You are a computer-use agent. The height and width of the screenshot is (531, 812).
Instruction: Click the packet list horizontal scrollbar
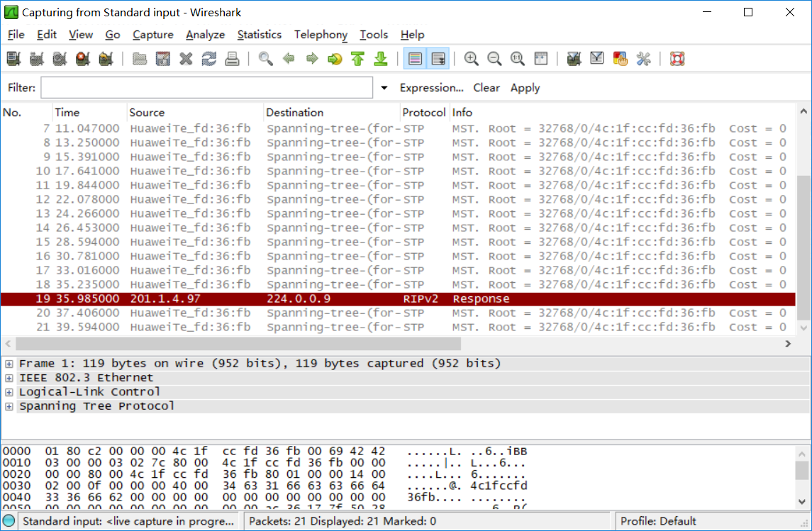click(x=238, y=344)
